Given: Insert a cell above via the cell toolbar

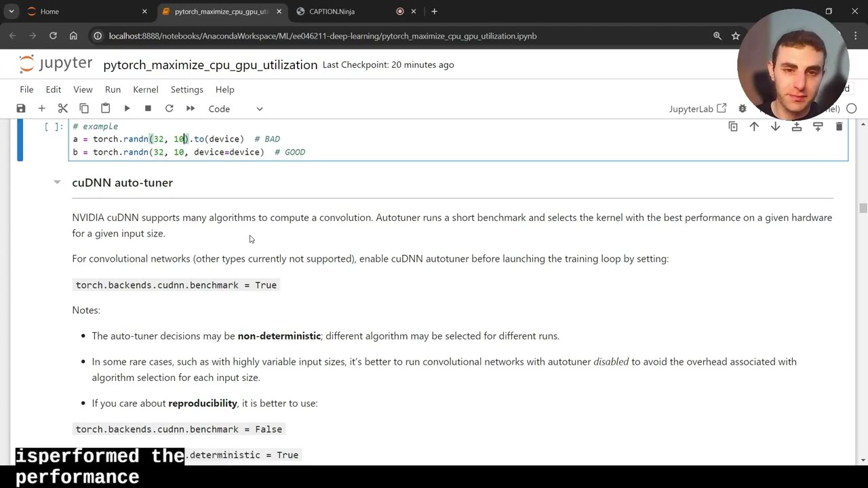Looking at the screenshot, I should point(797,127).
